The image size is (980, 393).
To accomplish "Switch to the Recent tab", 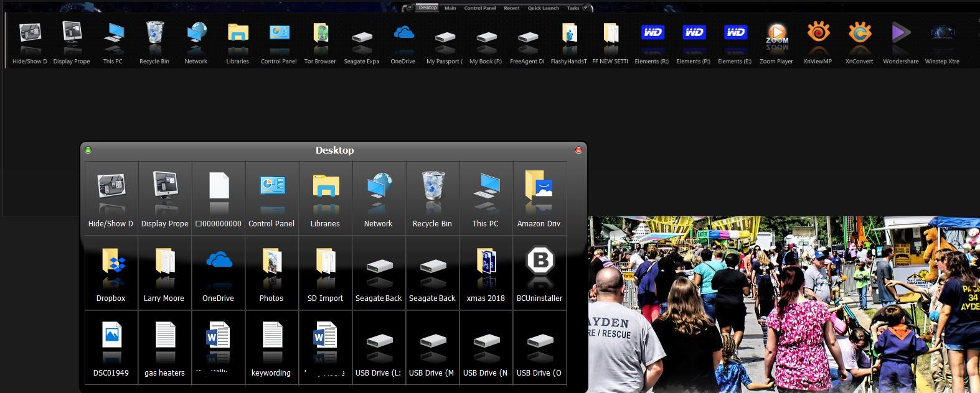I will point(512,8).
